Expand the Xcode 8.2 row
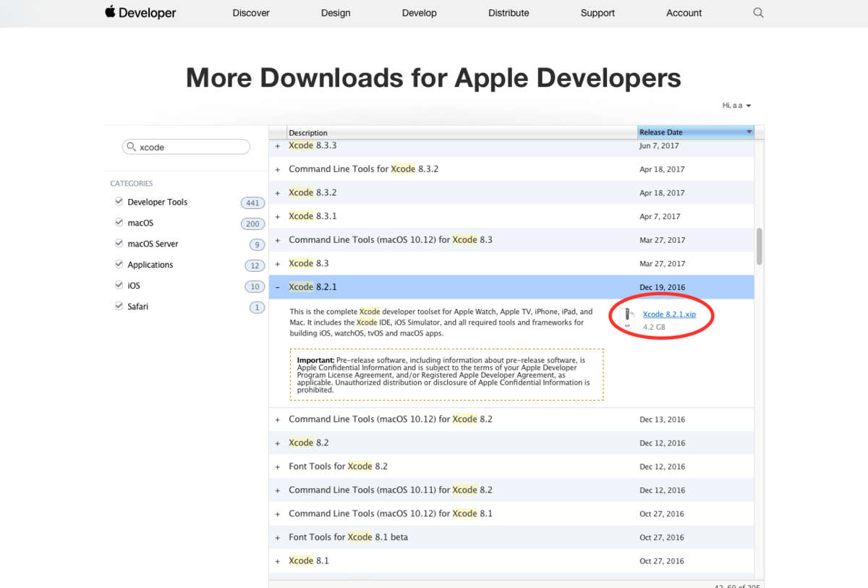The height and width of the screenshot is (588, 868). 278,443
